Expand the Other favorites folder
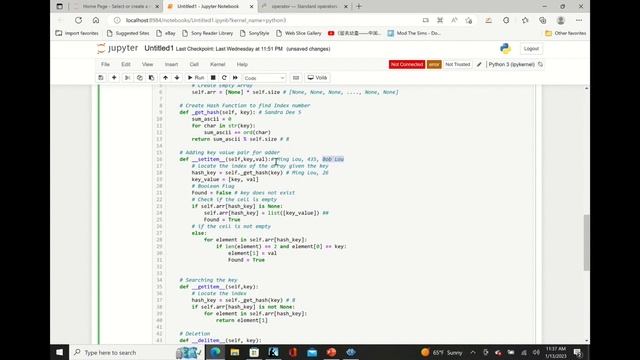 (566, 33)
